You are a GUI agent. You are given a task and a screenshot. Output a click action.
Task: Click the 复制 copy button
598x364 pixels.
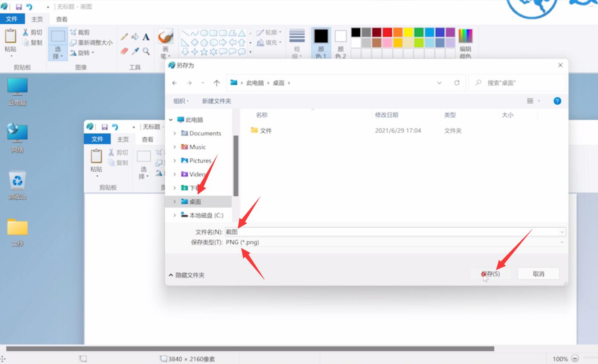(32, 43)
